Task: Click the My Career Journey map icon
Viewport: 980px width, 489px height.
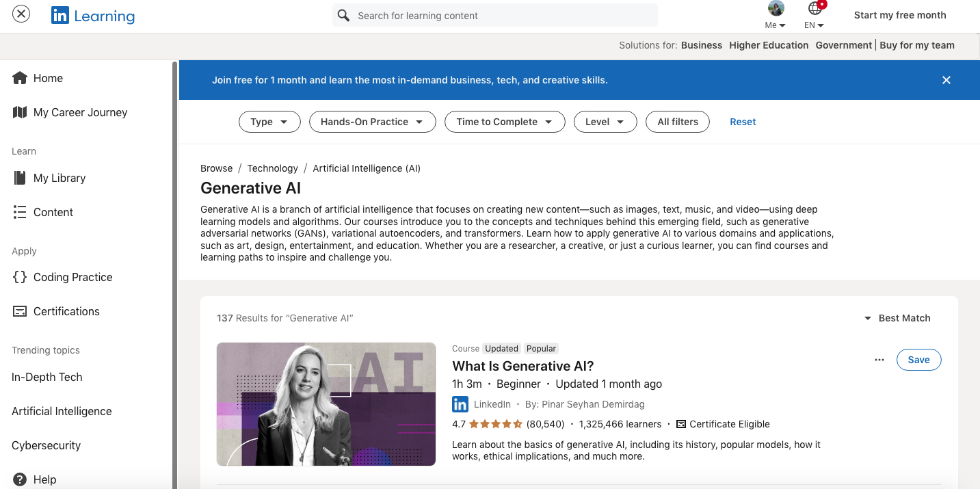Action: click(20, 112)
